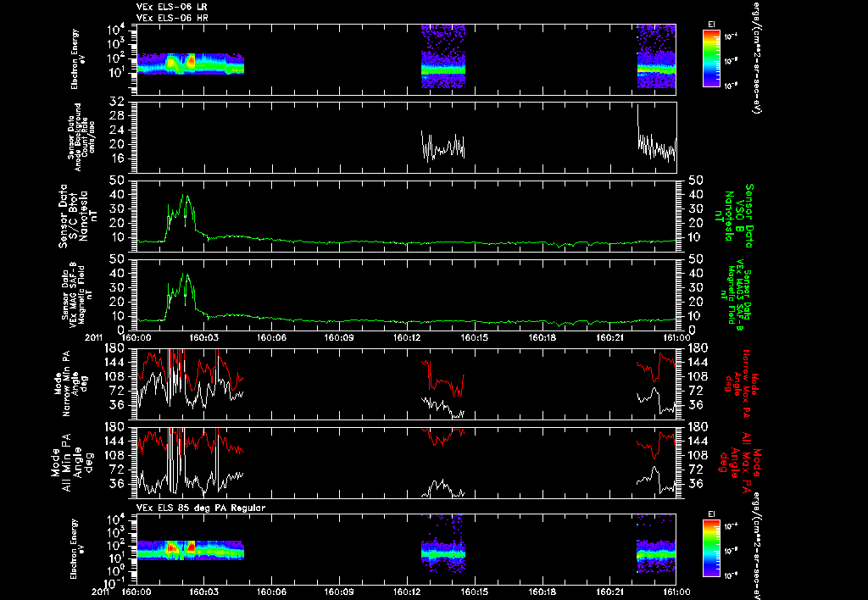868x600 pixels.
Task: Click the middle spectrogram block in the ELS-06 panel
Action: (x=443, y=57)
